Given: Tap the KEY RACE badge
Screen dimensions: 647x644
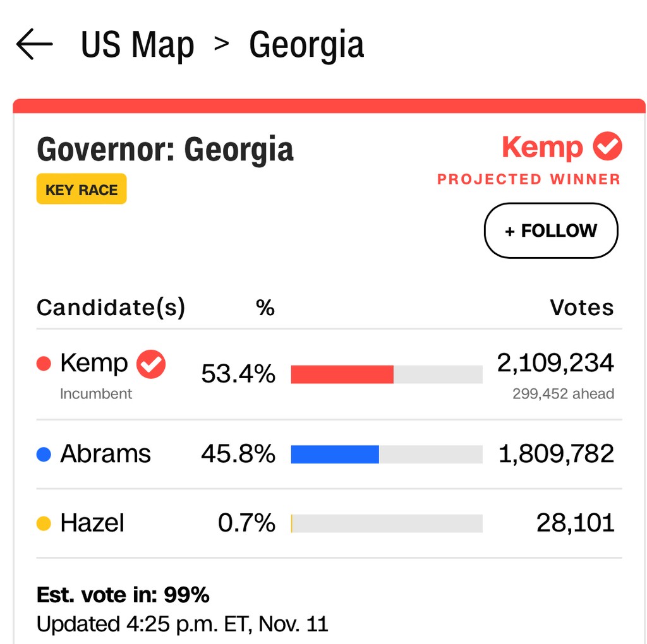Looking at the screenshot, I should pos(82,189).
